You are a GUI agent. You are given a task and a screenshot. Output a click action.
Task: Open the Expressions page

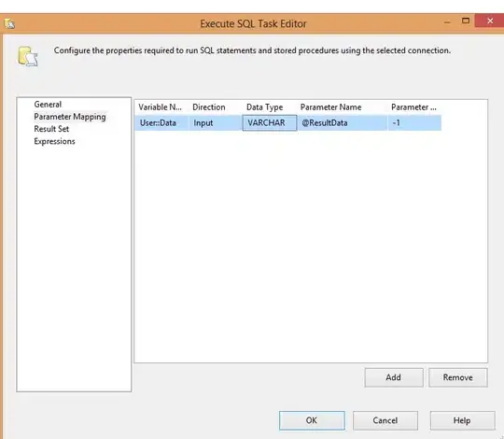[54, 141]
